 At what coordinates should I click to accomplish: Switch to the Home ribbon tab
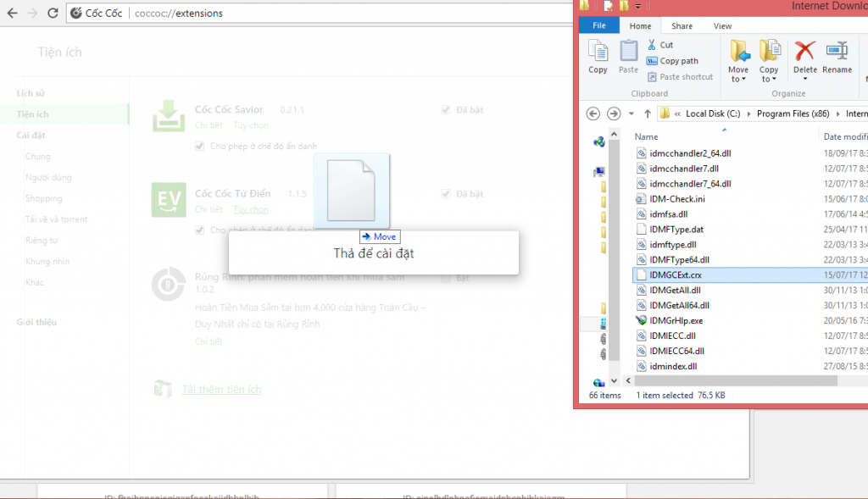pyautogui.click(x=640, y=26)
